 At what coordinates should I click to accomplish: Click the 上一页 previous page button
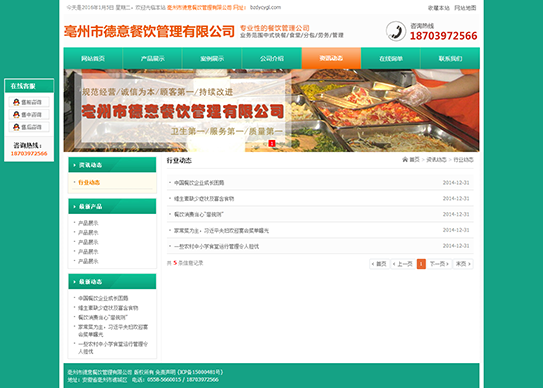click(403, 264)
